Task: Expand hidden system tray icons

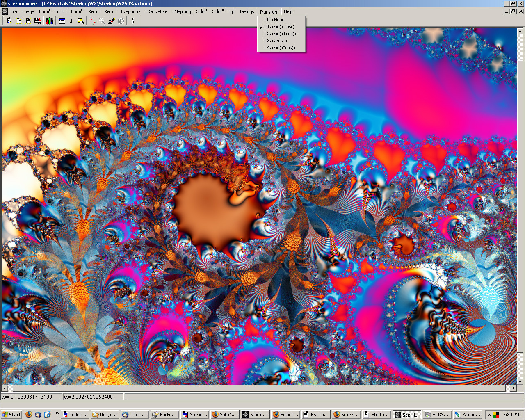Action: tap(489, 415)
